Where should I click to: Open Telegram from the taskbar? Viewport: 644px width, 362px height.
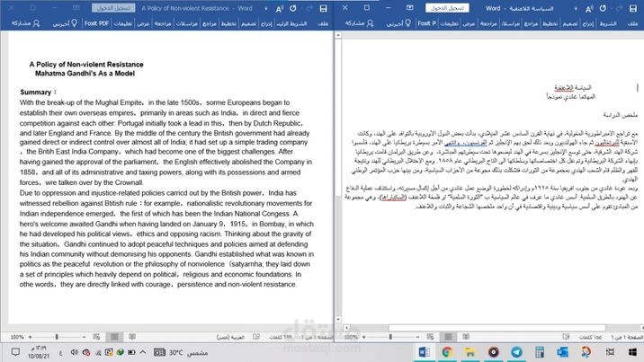tap(516, 352)
